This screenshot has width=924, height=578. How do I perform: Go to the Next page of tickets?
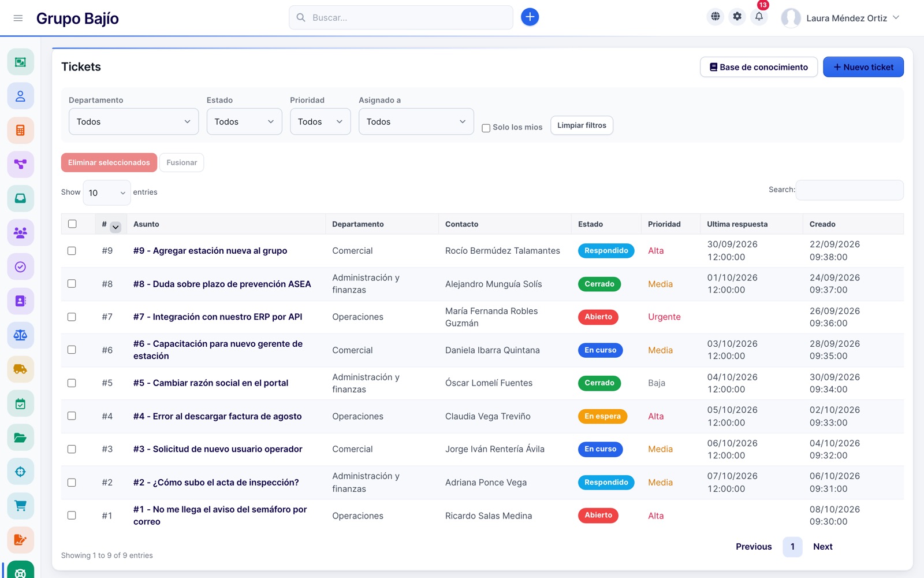(822, 547)
